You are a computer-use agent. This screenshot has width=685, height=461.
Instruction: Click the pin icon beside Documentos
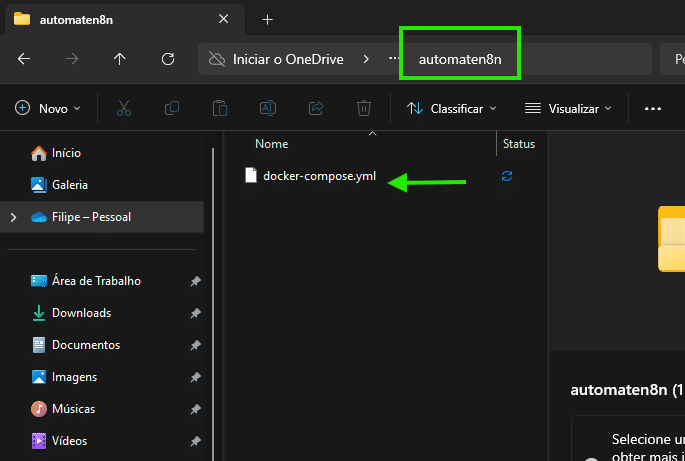(195, 345)
